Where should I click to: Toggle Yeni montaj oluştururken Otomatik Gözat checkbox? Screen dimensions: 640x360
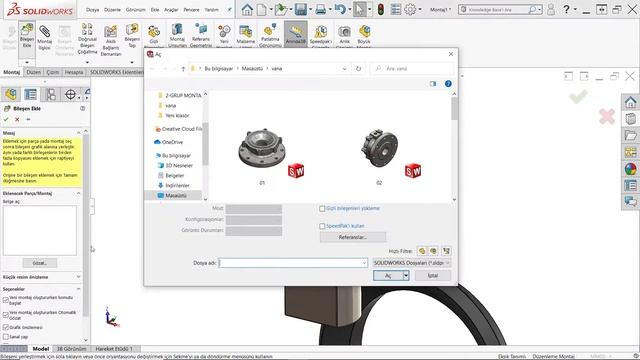[6, 315]
